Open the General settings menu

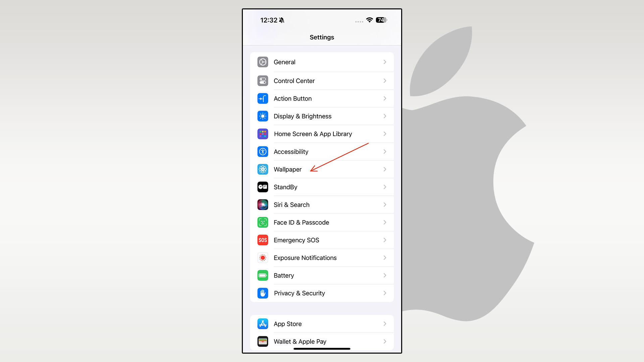point(322,62)
